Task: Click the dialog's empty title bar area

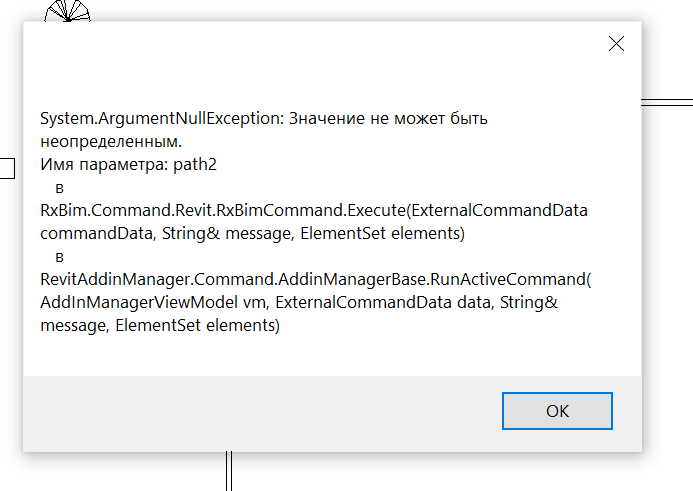Action: coord(300,43)
